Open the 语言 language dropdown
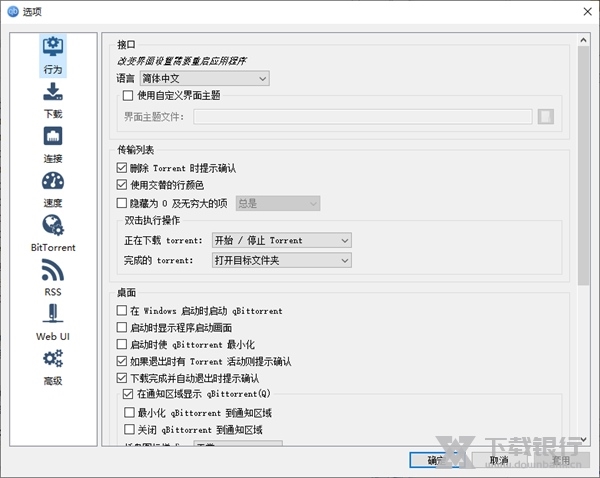600x478 pixels. [205, 78]
